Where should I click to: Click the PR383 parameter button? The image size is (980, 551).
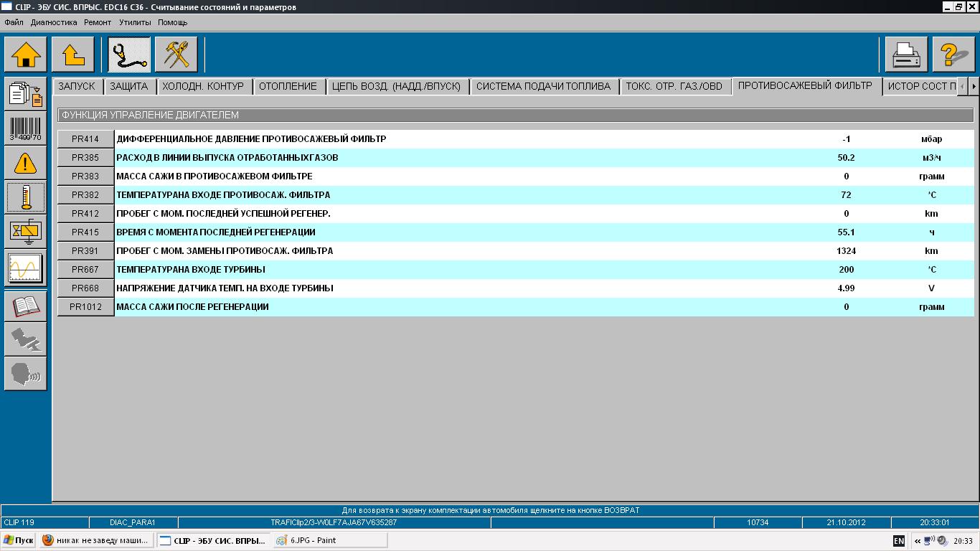[x=85, y=176]
